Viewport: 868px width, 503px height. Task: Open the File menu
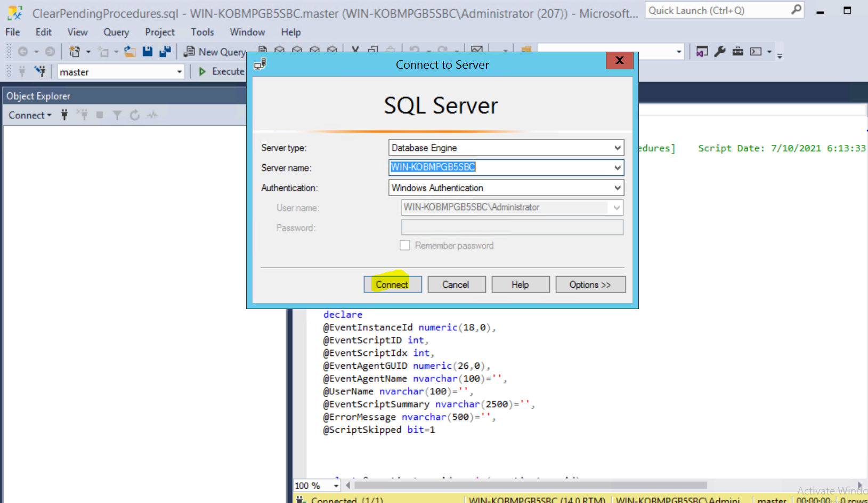pyautogui.click(x=13, y=32)
